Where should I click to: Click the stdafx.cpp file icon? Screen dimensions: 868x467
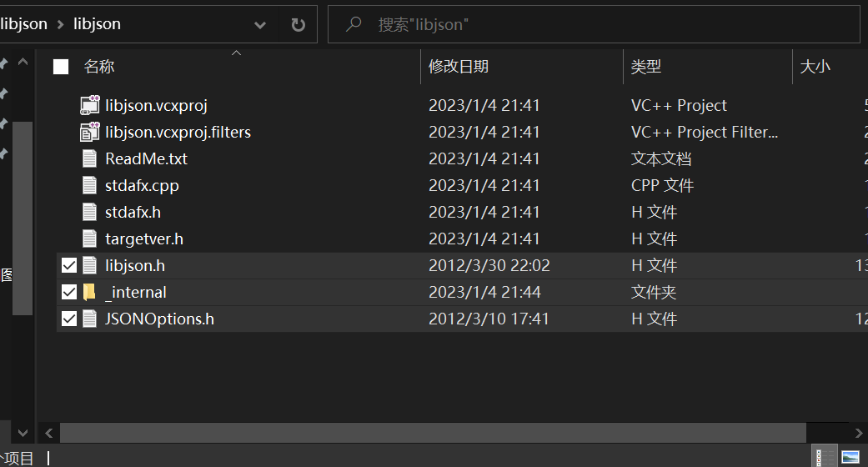89,186
